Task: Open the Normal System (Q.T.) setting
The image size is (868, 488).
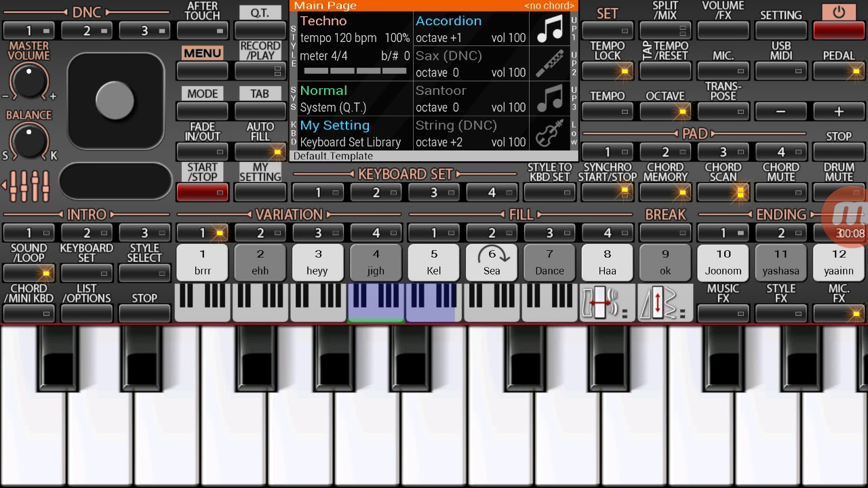Action: 355,99
